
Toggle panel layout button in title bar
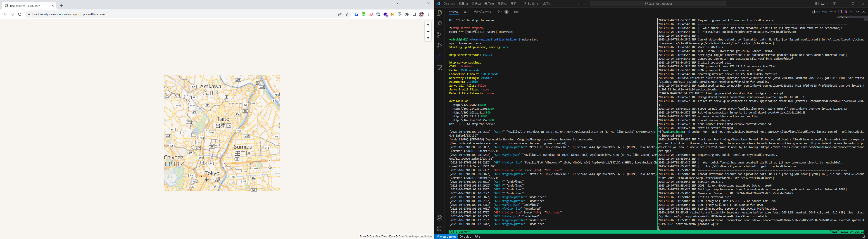pyautogui.click(x=823, y=4)
